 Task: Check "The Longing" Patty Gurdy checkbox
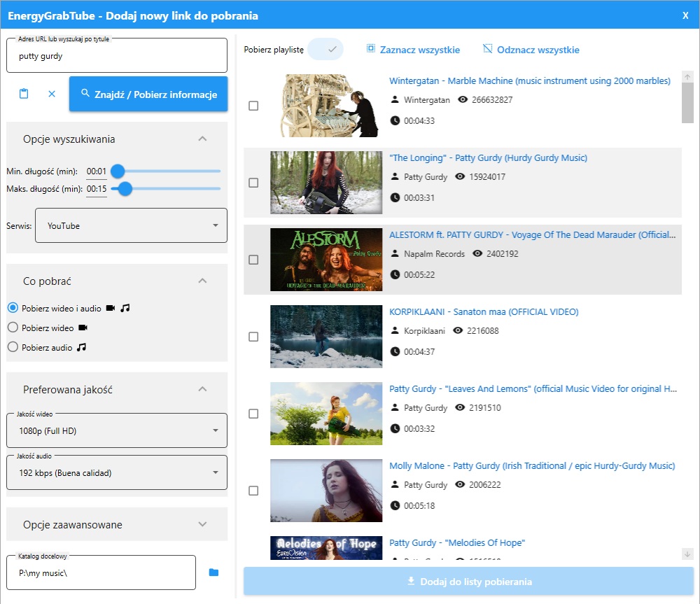click(x=253, y=183)
